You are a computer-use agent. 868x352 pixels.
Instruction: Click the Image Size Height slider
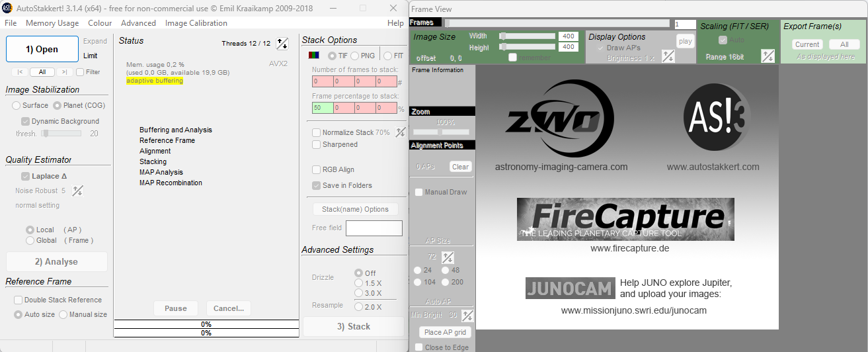528,47
